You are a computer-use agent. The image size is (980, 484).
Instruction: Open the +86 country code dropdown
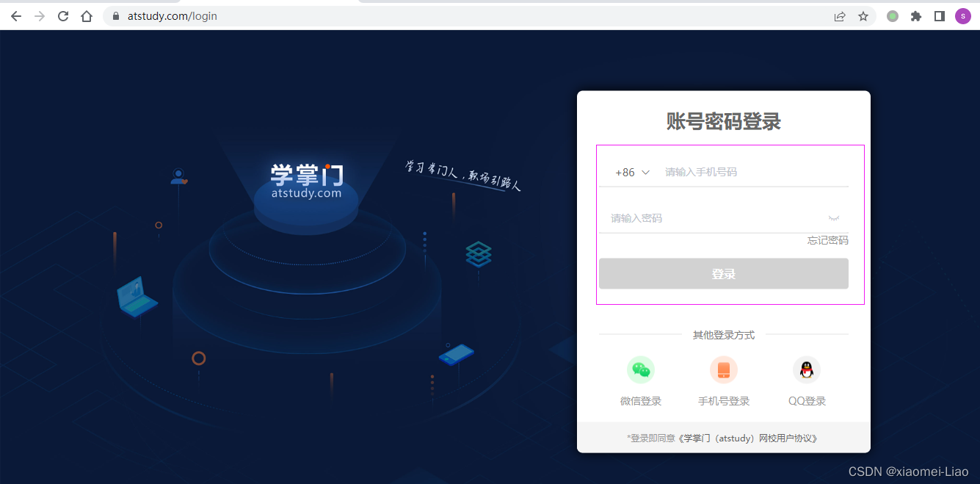point(633,172)
